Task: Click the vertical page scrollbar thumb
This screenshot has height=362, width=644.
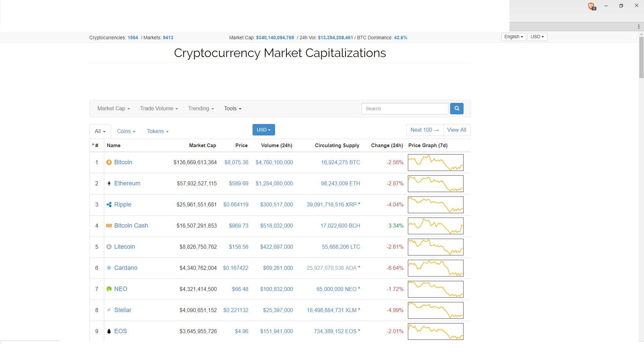Action: tap(641, 57)
